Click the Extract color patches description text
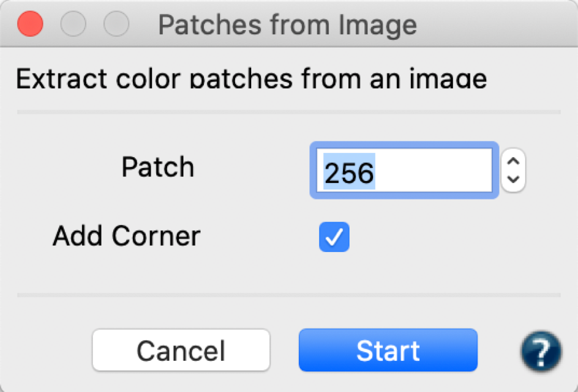This screenshot has width=578, height=392. 252,78
